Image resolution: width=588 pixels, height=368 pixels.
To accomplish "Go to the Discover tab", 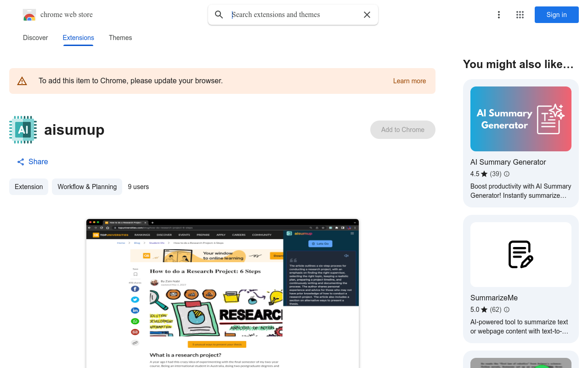I will pos(35,38).
